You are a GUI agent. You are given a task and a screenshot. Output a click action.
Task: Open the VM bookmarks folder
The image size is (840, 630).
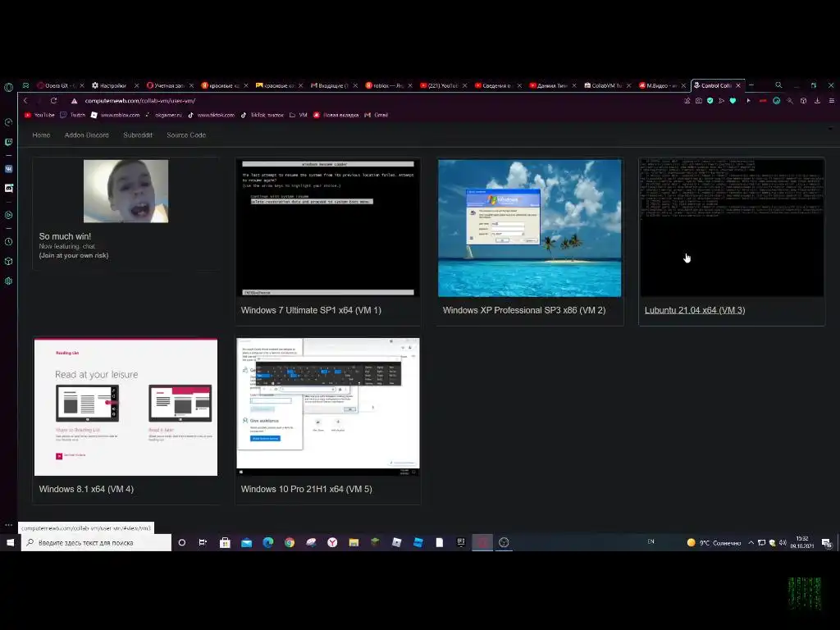tap(299, 115)
